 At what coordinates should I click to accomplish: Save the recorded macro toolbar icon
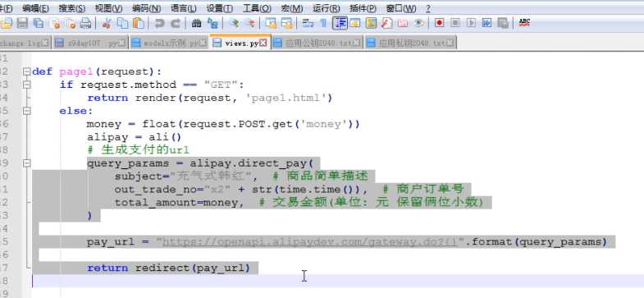point(503,24)
